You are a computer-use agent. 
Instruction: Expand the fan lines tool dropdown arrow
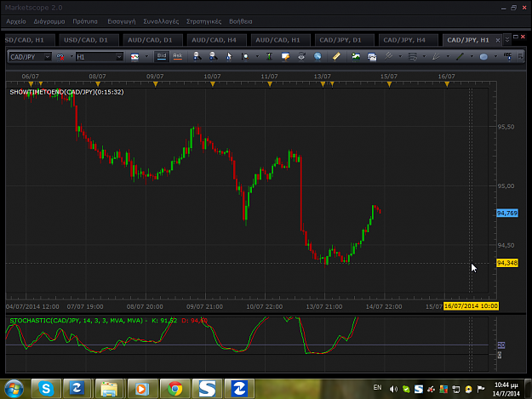(x=448, y=57)
